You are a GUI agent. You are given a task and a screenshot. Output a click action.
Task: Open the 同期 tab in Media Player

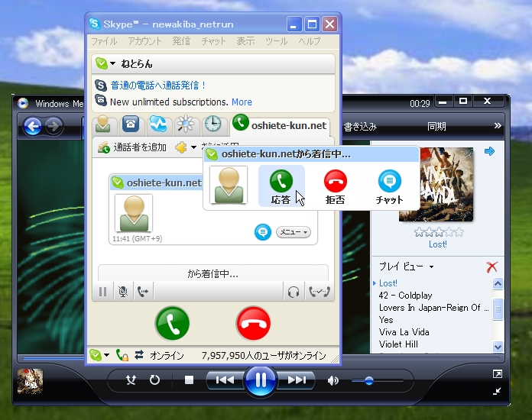(x=436, y=127)
